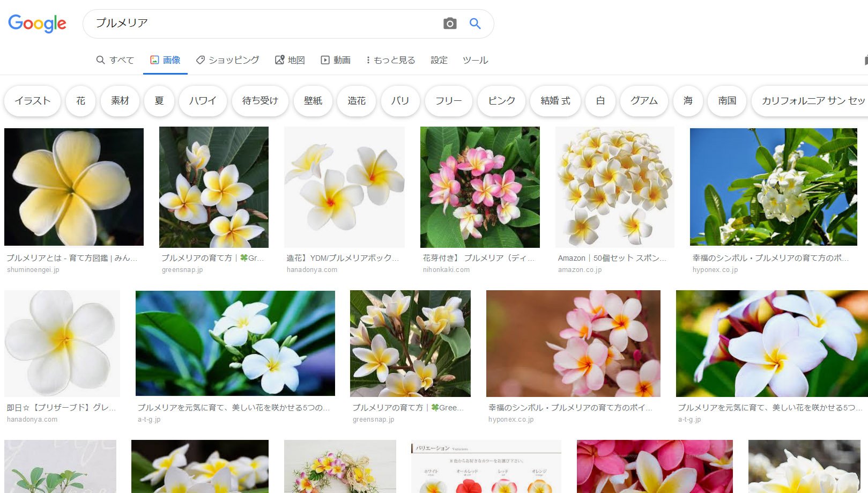Open 'プルメリアとは - 育て方図鑑' title link

click(72, 258)
